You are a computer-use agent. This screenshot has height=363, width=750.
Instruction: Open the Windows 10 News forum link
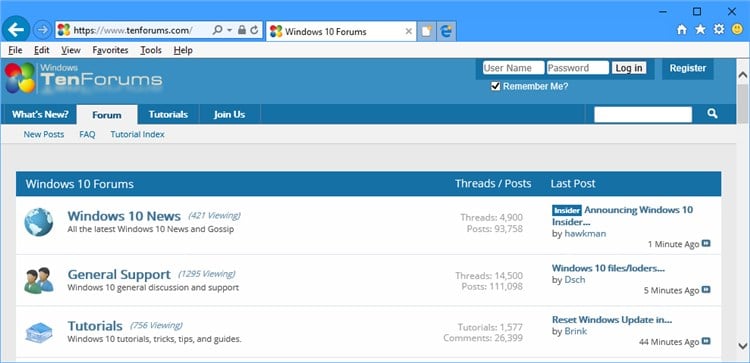(x=124, y=216)
